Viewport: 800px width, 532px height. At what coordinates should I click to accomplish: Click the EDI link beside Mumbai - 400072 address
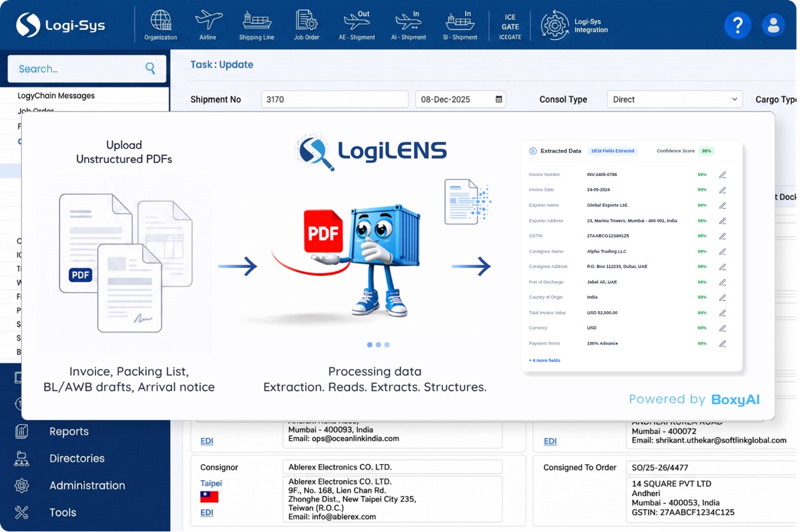(550, 441)
